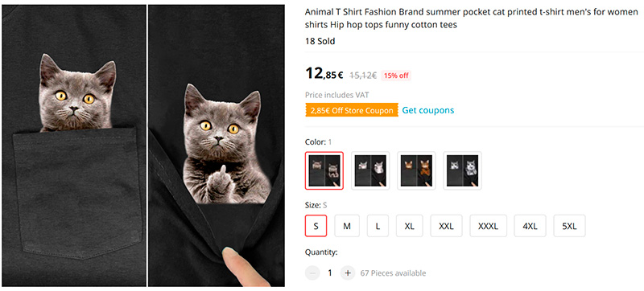Pick size 4XL
644x291 pixels.
pyautogui.click(x=530, y=226)
